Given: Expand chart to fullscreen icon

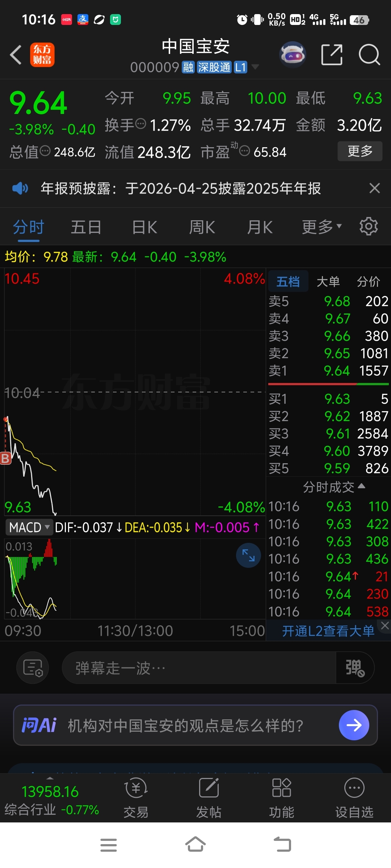Looking at the screenshot, I should point(248,555).
